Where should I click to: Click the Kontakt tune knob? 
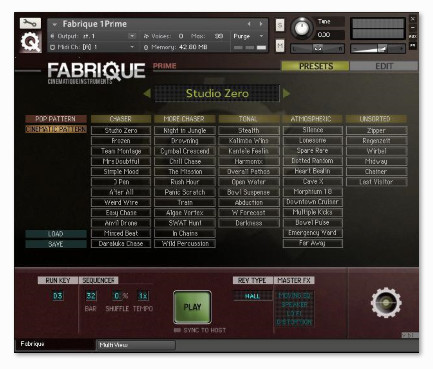302,29
